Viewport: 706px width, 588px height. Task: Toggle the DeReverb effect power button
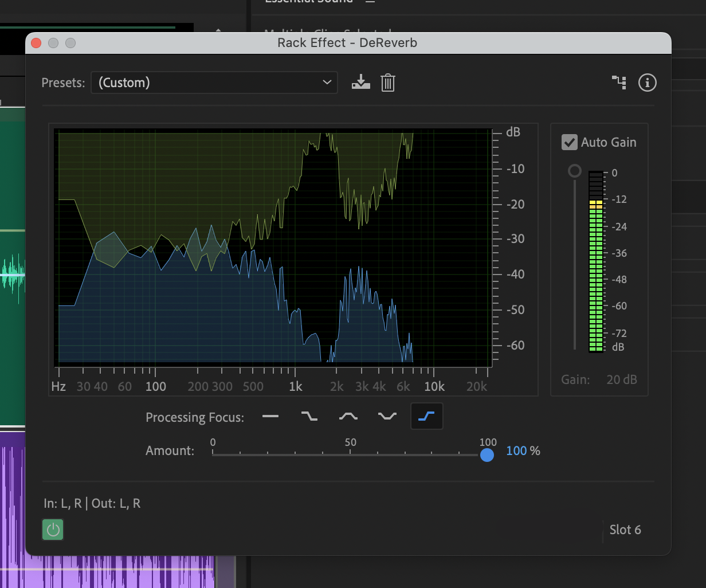click(52, 530)
